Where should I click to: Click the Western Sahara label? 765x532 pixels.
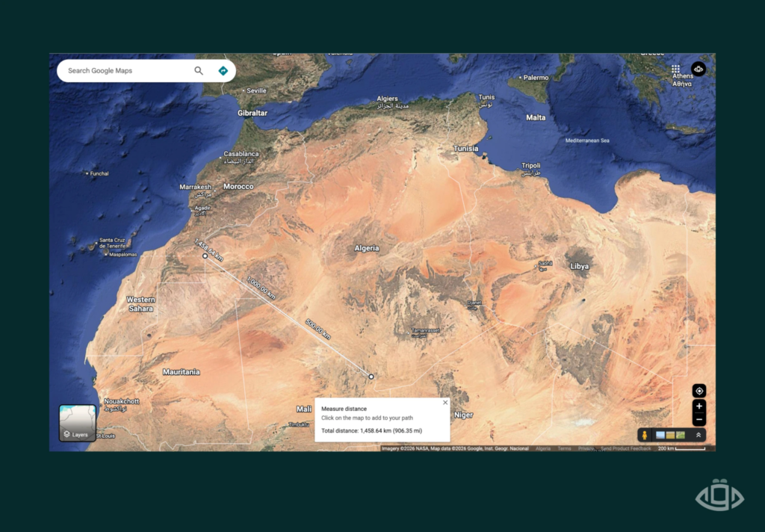(x=141, y=304)
